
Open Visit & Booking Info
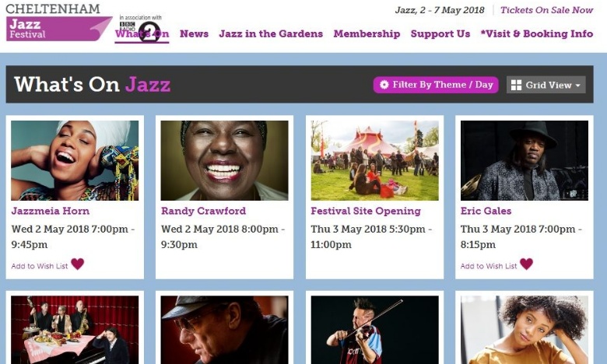coord(536,33)
